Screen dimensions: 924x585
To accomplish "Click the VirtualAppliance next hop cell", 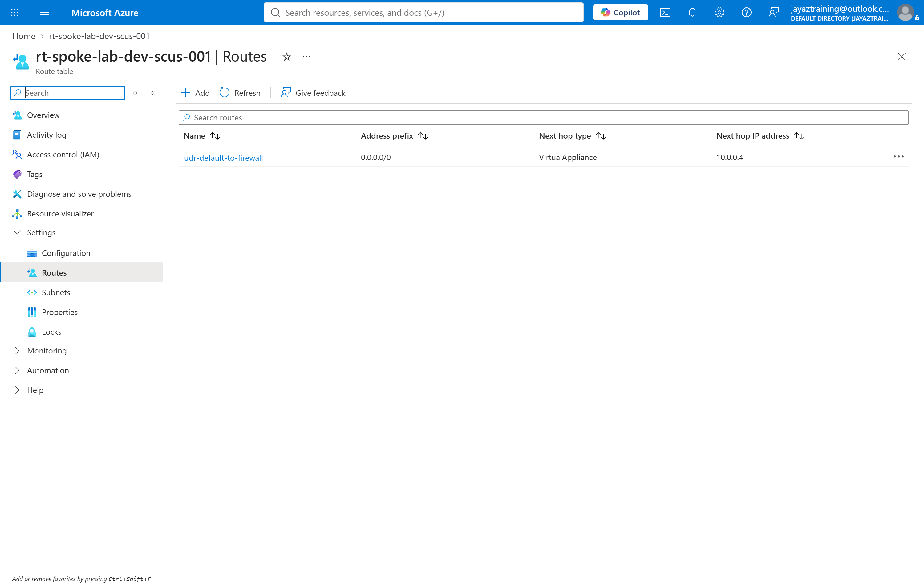I will 568,157.
